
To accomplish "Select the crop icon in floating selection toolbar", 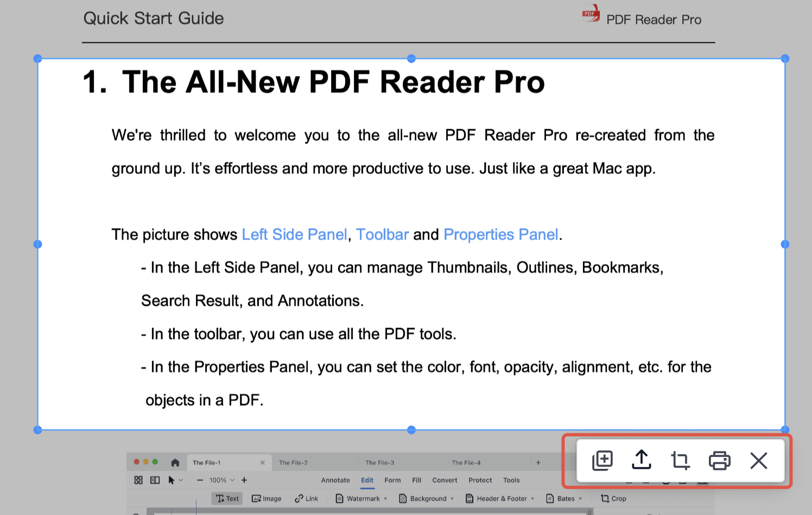I will point(680,460).
